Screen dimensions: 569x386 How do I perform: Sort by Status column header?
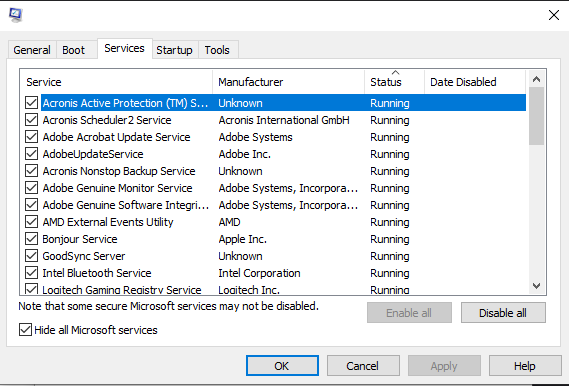pyautogui.click(x=394, y=82)
